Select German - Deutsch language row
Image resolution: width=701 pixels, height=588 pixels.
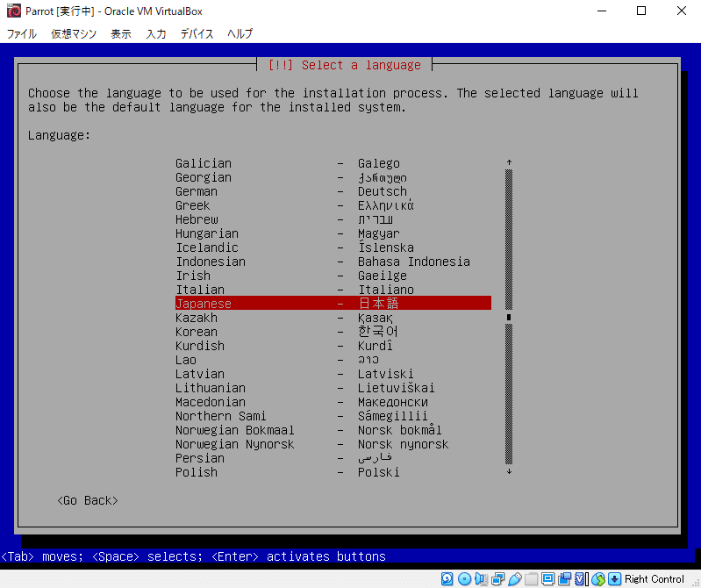pos(333,191)
